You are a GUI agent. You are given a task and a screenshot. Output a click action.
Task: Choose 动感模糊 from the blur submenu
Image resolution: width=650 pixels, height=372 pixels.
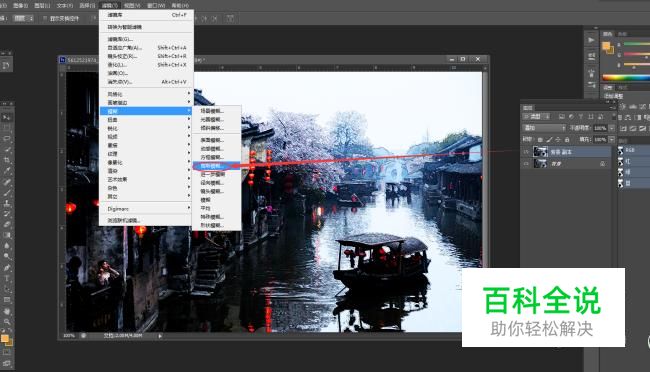point(216,149)
